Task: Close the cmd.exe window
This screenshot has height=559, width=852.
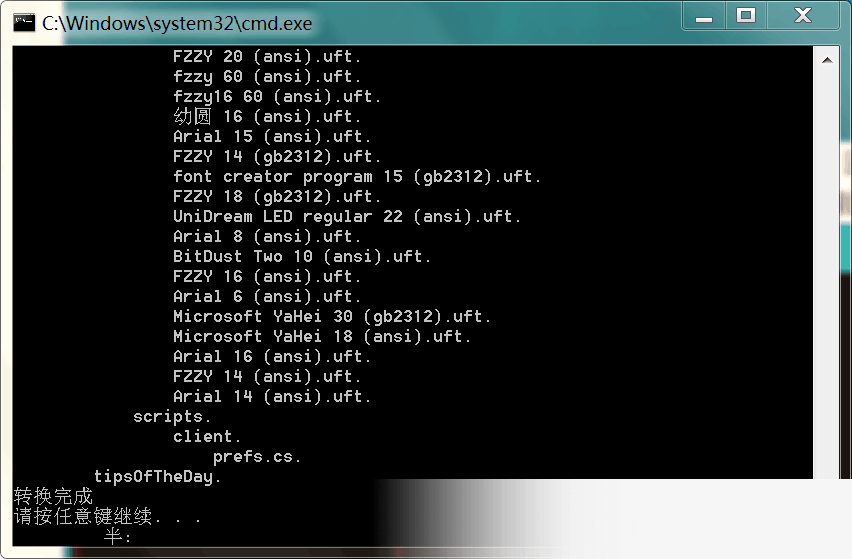Action: tap(803, 16)
